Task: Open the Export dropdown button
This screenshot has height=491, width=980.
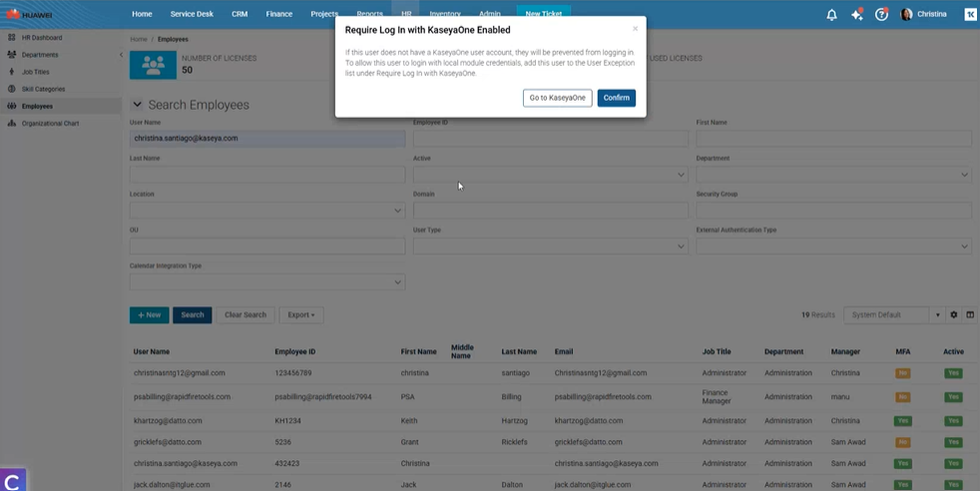Action: pyautogui.click(x=300, y=315)
